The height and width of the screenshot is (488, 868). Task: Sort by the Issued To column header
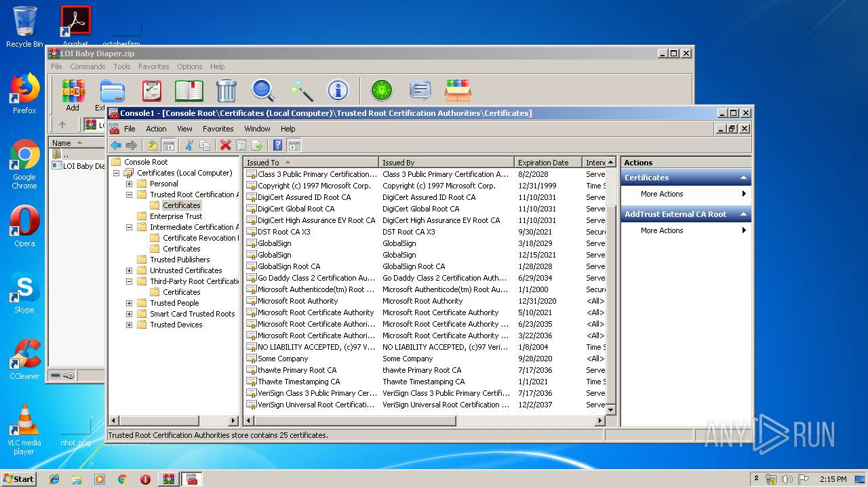[x=311, y=163]
